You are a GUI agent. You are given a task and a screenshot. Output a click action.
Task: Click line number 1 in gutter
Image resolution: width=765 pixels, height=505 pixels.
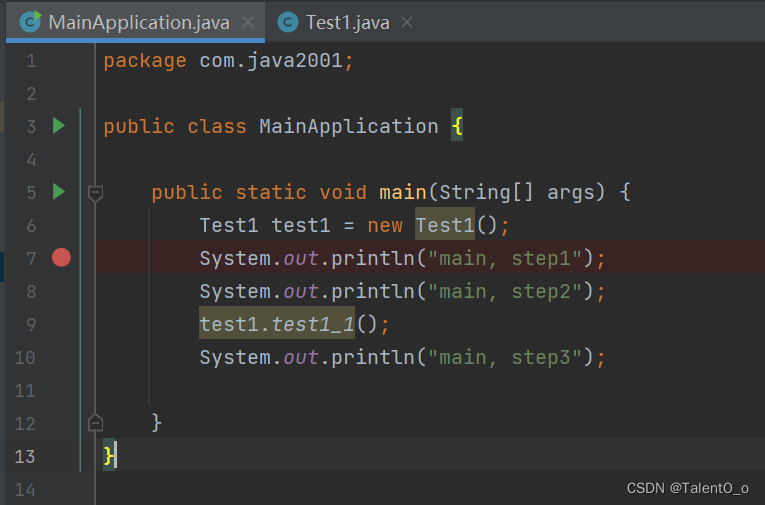[31, 61]
